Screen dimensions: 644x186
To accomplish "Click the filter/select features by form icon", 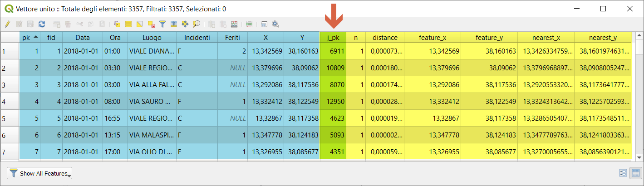I will click(x=162, y=24).
